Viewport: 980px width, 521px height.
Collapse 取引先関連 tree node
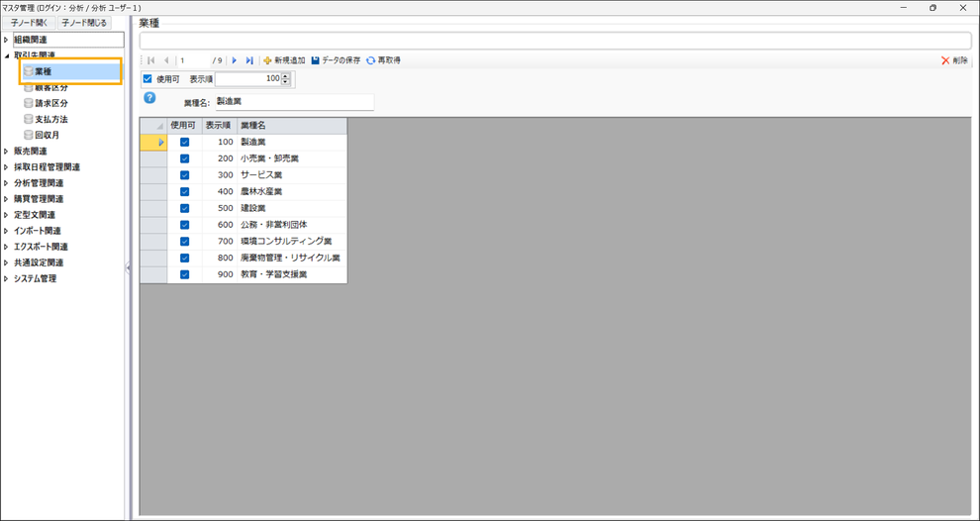click(6, 55)
